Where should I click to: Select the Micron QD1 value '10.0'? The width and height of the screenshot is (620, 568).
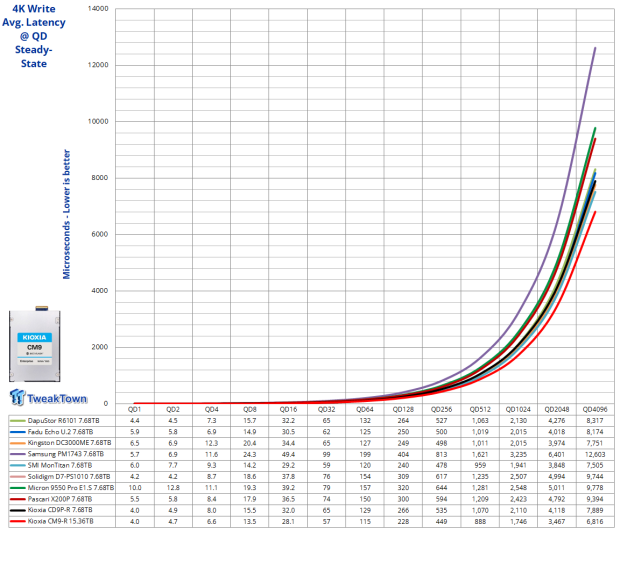click(x=135, y=488)
